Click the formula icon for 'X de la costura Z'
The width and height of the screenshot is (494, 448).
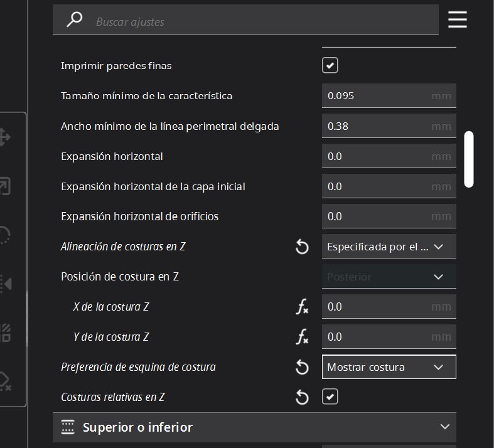302,307
